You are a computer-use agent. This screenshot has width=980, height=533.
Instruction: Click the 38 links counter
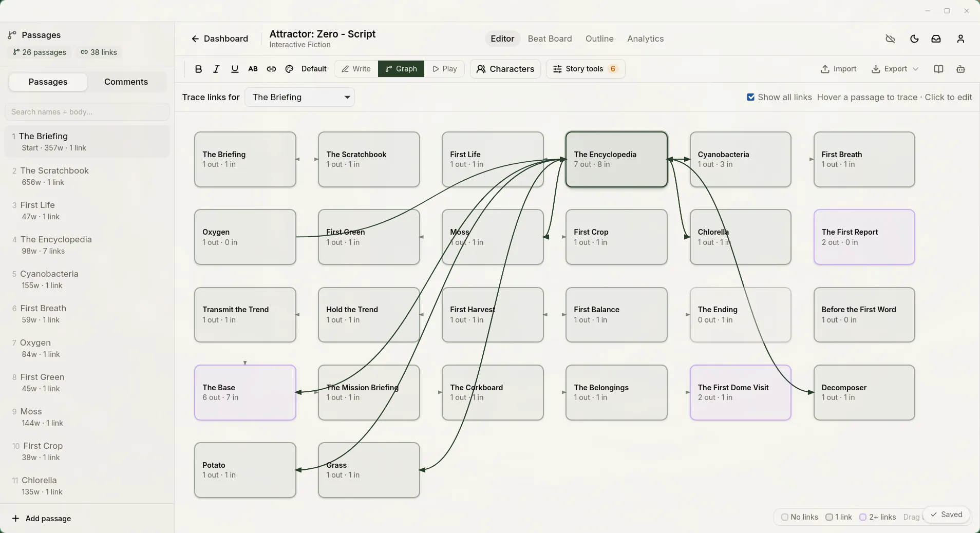point(99,52)
